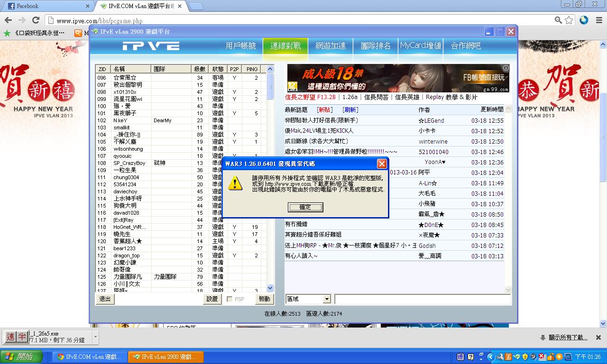Click the yellow warning icon in the dialog
Viewport: 607px width, 364px height.
[235, 183]
